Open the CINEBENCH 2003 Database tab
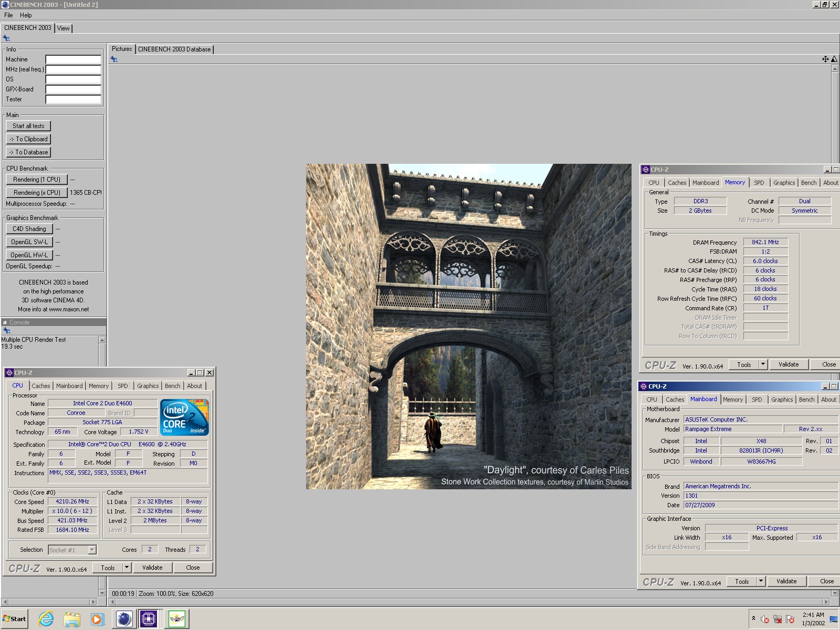This screenshot has width=840, height=630. point(174,49)
